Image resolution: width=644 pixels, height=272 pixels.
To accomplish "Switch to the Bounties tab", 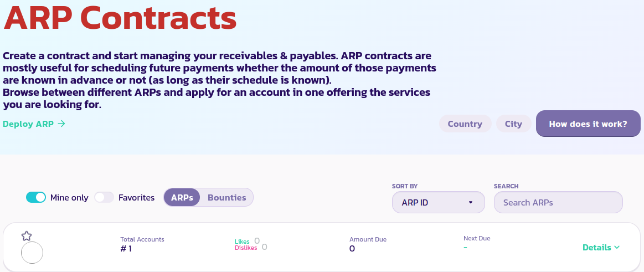I will click(226, 197).
